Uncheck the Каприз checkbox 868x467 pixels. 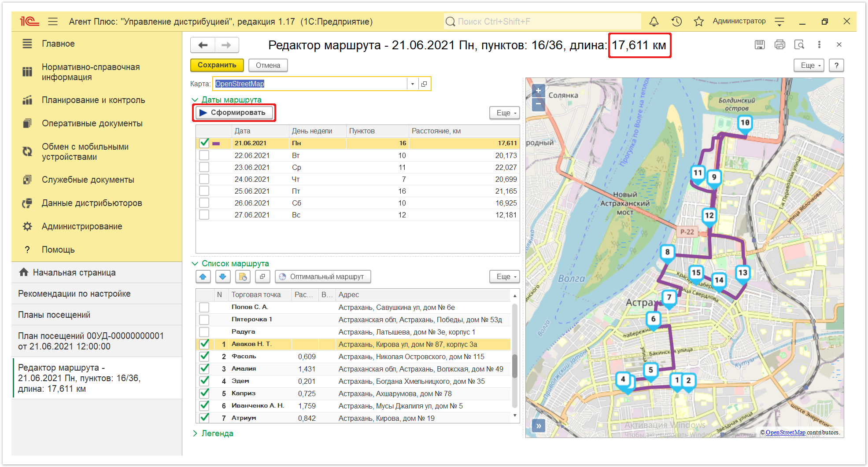click(204, 393)
